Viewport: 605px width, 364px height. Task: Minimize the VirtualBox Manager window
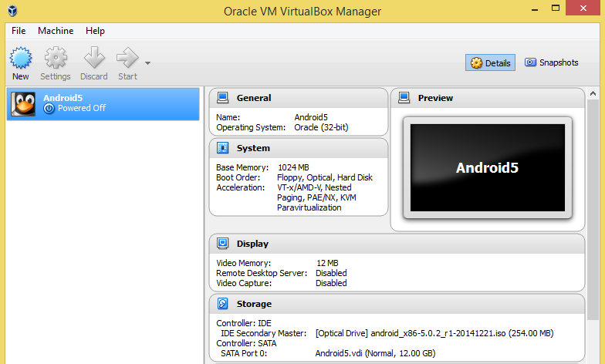535,9
